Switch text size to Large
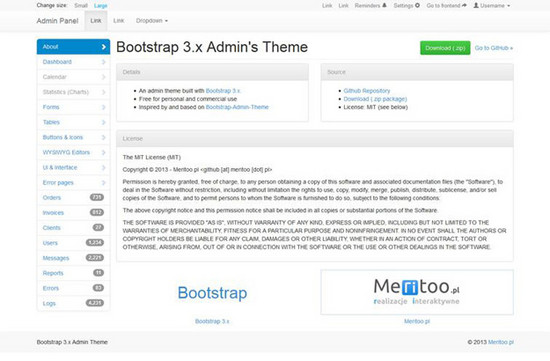550x361 pixels. (x=100, y=6)
